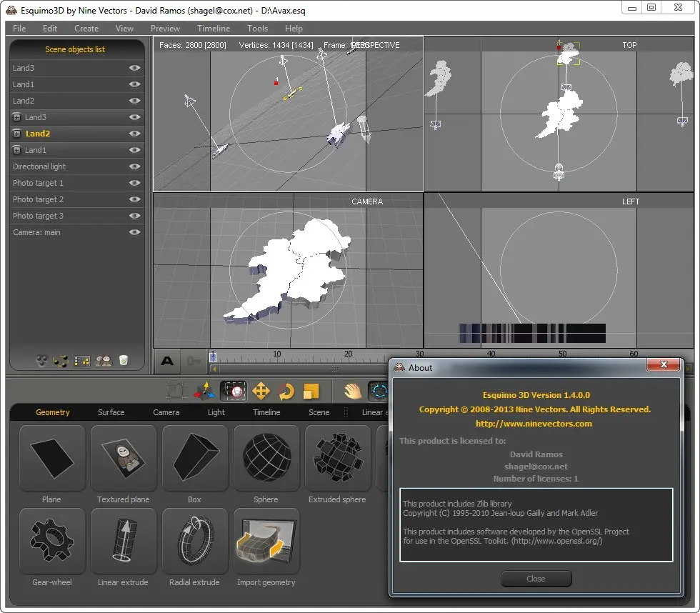Hide the highlighted Land2 group
The width and height of the screenshot is (700, 613).
tap(135, 134)
